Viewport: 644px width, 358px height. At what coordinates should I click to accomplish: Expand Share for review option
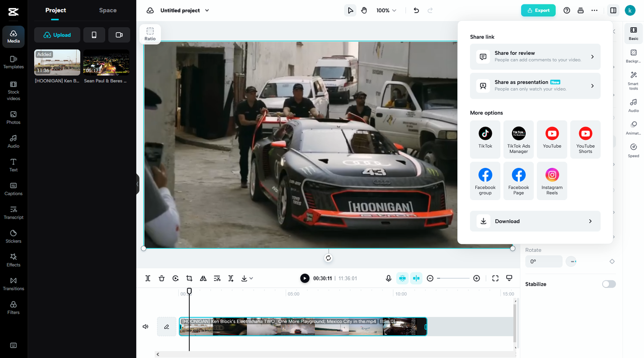point(535,56)
